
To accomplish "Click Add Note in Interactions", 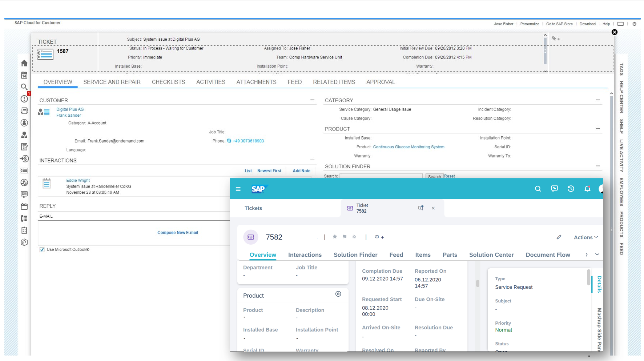I will coord(301,171).
